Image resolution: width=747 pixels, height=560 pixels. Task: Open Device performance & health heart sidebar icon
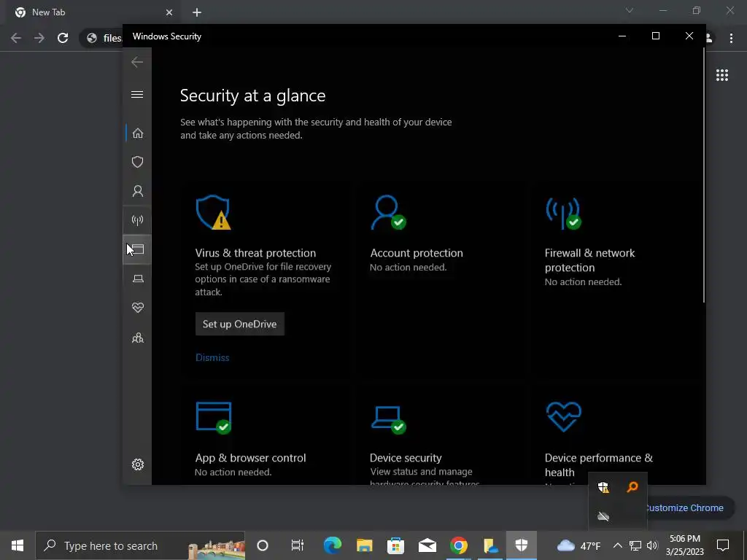pos(138,308)
